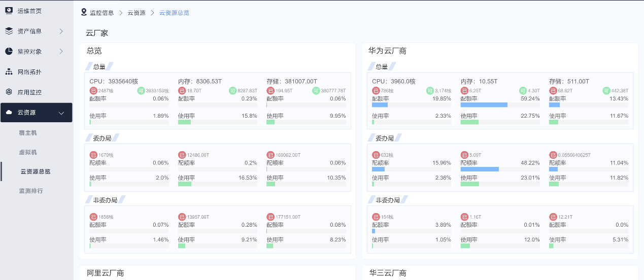
Task: Click the 华为 委办局 48.22% 配额率 bar
Action: click(x=500, y=169)
